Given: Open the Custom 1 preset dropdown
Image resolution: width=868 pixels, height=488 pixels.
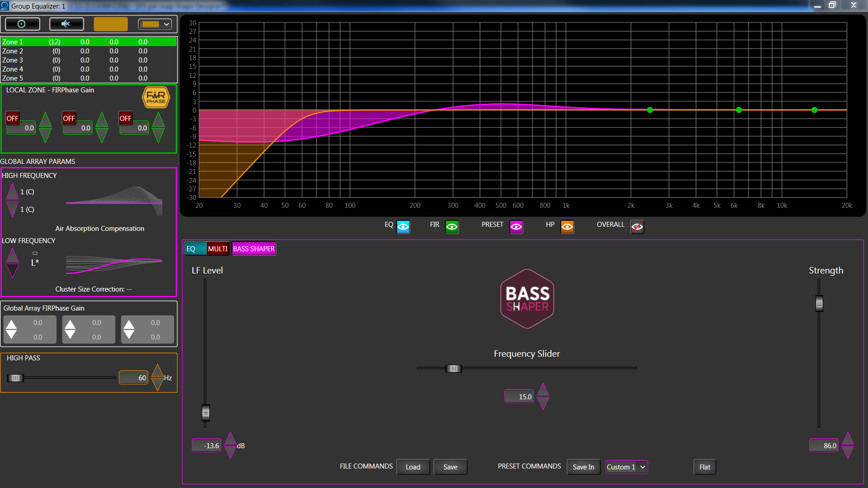Looking at the screenshot, I should [626, 467].
